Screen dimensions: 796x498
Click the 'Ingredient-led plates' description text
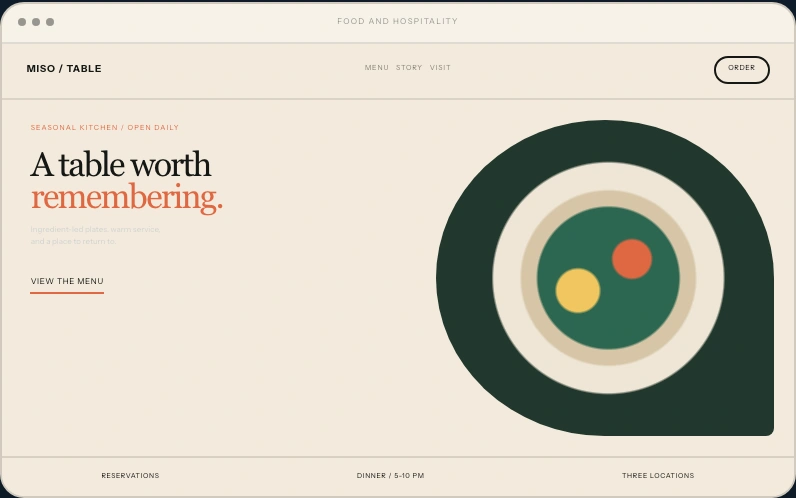(x=95, y=235)
